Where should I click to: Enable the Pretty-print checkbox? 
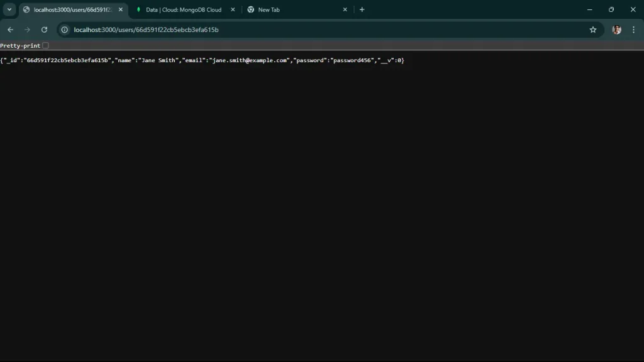pos(45,45)
